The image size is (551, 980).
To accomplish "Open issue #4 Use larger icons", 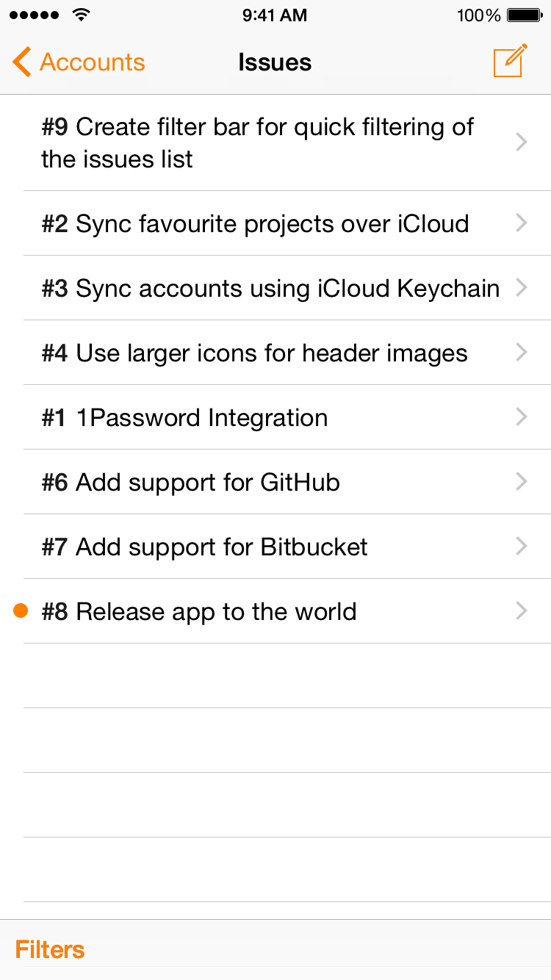I will [254, 353].
